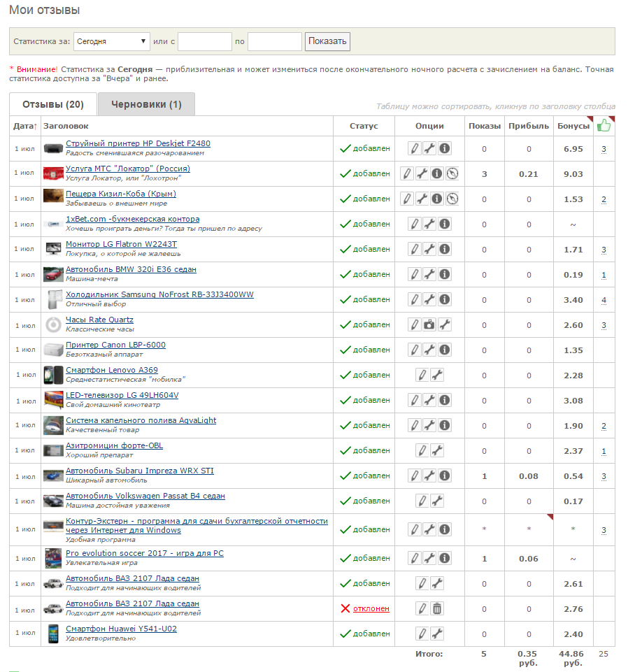The height and width of the screenshot is (672, 635).
Task: Sort reviews by Статус column header
Action: point(364,126)
